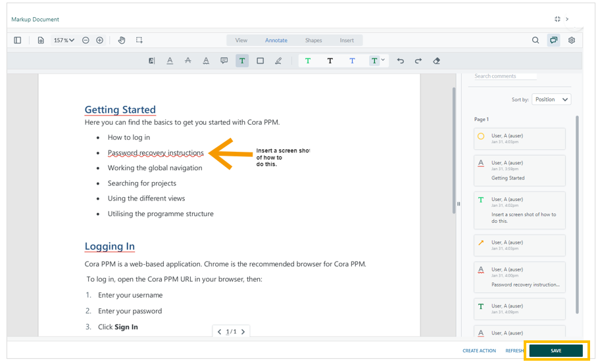Viewport: 598px width, 364px height.
Task: Click 'Utilising the programme structure' bullet
Action: point(161,214)
